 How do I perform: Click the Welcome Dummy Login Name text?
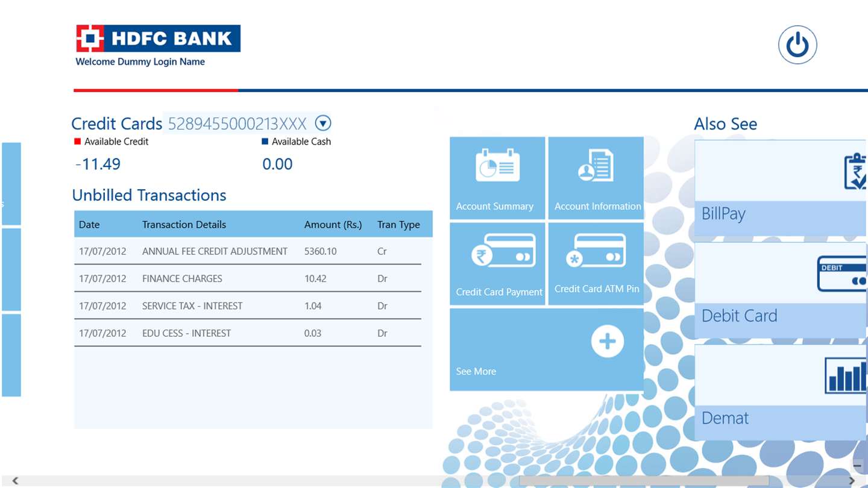coord(140,61)
